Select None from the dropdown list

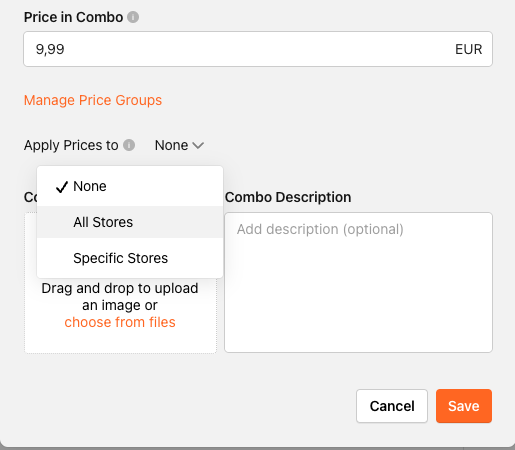point(130,186)
